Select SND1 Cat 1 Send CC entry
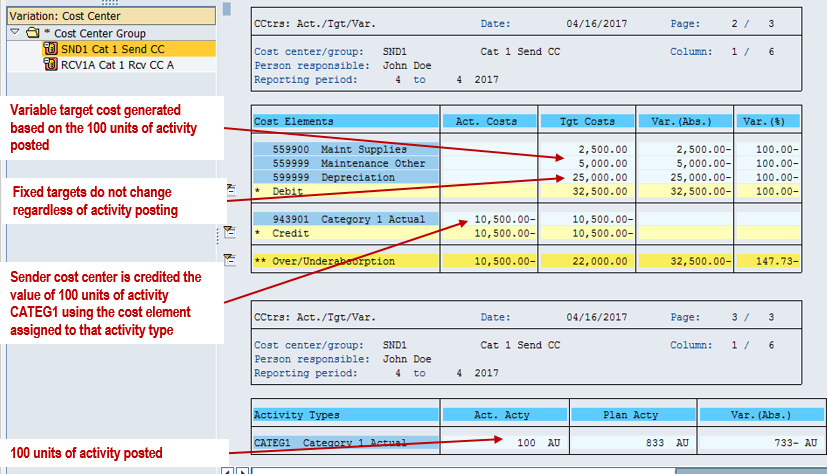The width and height of the screenshot is (827, 474). tap(109, 48)
